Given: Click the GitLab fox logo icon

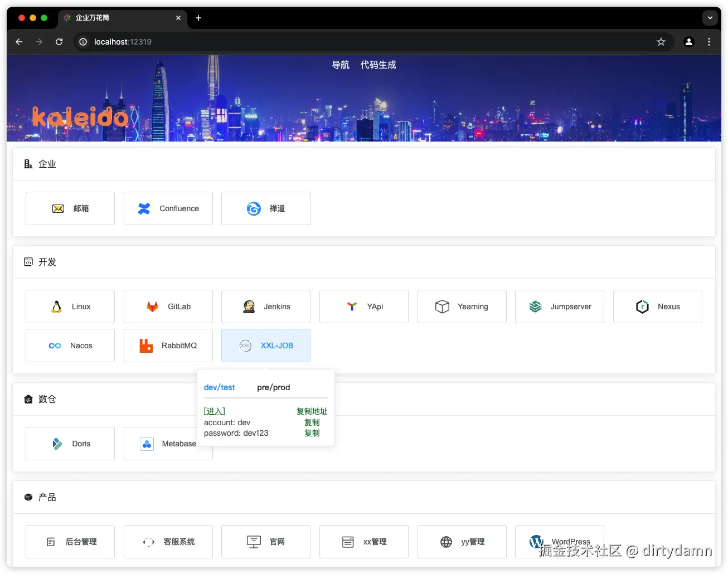Looking at the screenshot, I should [152, 307].
